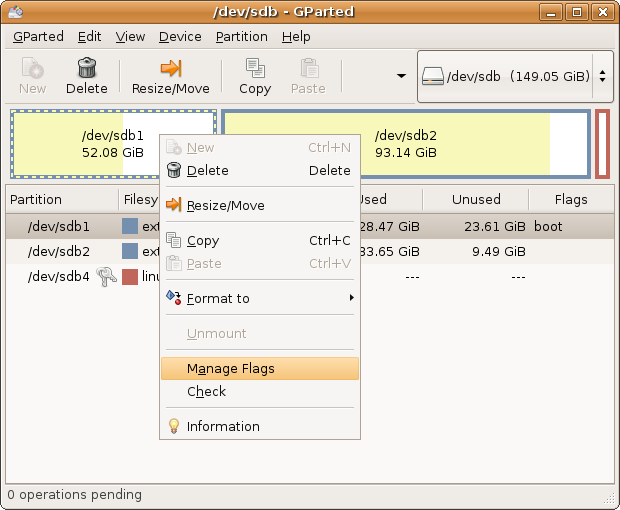Click the Partition column header
Image resolution: width=620 pixels, height=510 pixels.
click(62, 199)
